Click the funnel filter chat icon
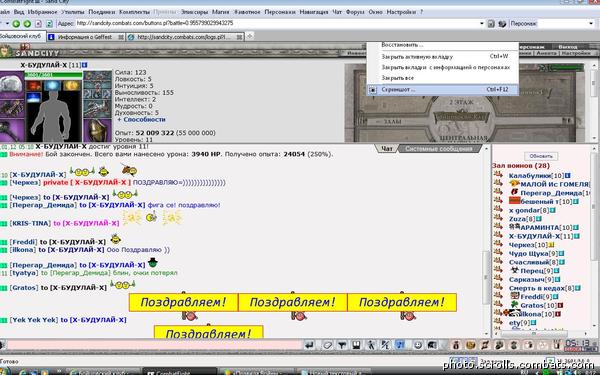 (342, 345)
